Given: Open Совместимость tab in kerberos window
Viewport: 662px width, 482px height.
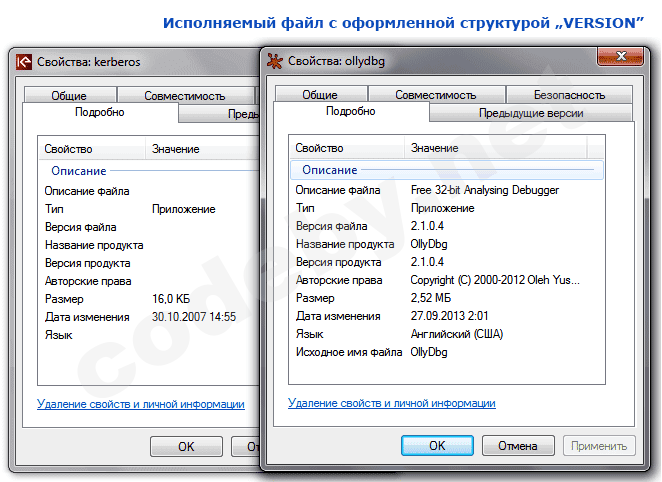Looking at the screenshot, I should tap(185, 96).
